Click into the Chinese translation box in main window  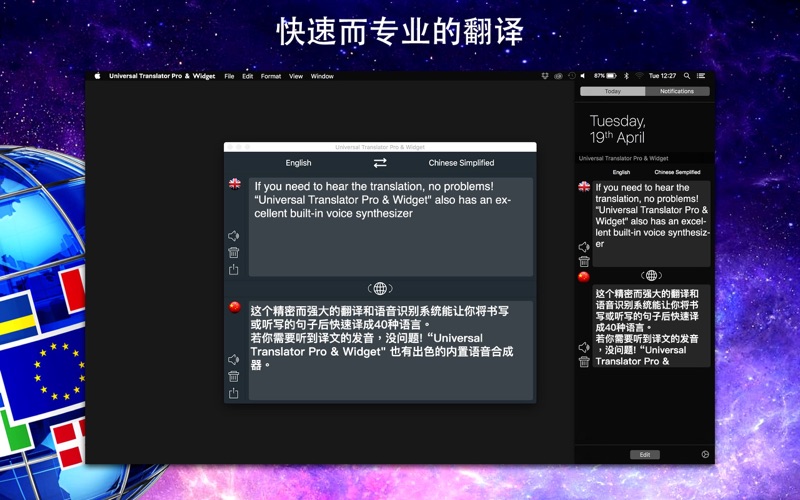click(391, 351)
